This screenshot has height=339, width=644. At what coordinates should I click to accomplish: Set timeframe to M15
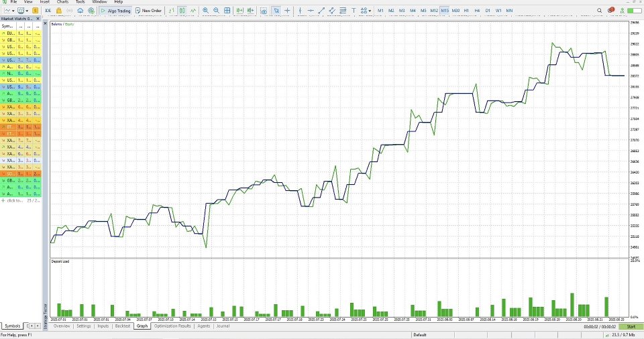coord(445,11)
